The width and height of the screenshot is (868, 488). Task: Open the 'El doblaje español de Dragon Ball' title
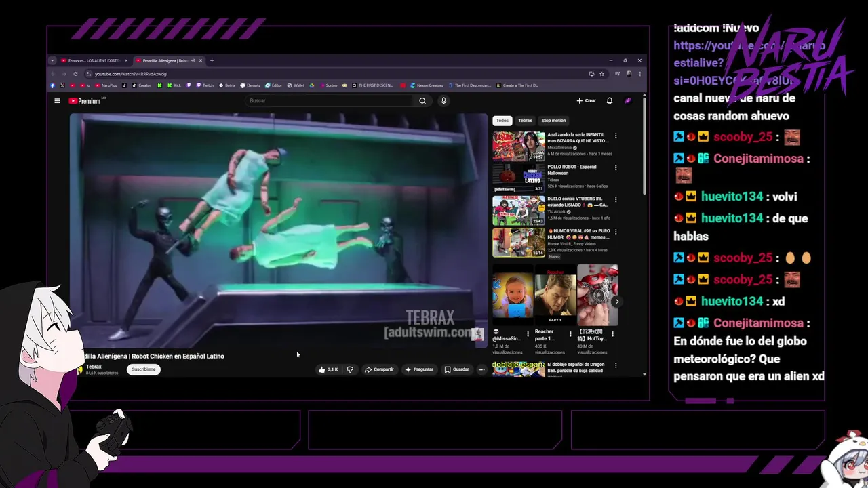click(x=575, y=367)
